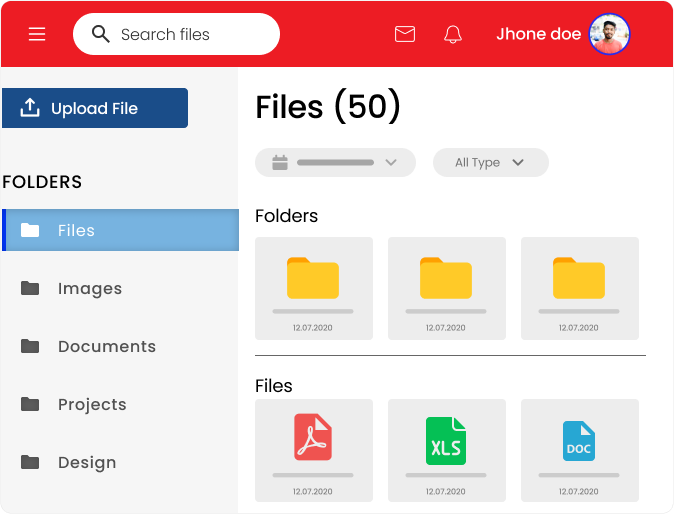
Task: Click the upload arrow icon
Action: coord(30,107)
